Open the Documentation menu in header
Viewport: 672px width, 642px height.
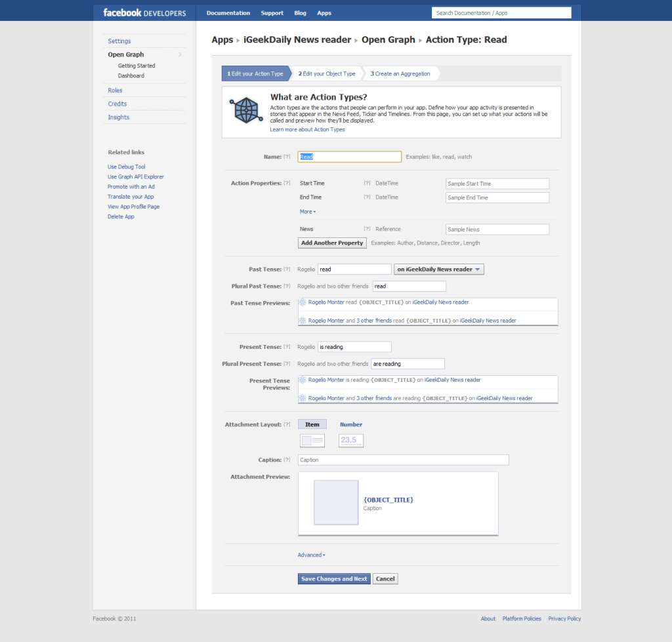pos(228,13)
